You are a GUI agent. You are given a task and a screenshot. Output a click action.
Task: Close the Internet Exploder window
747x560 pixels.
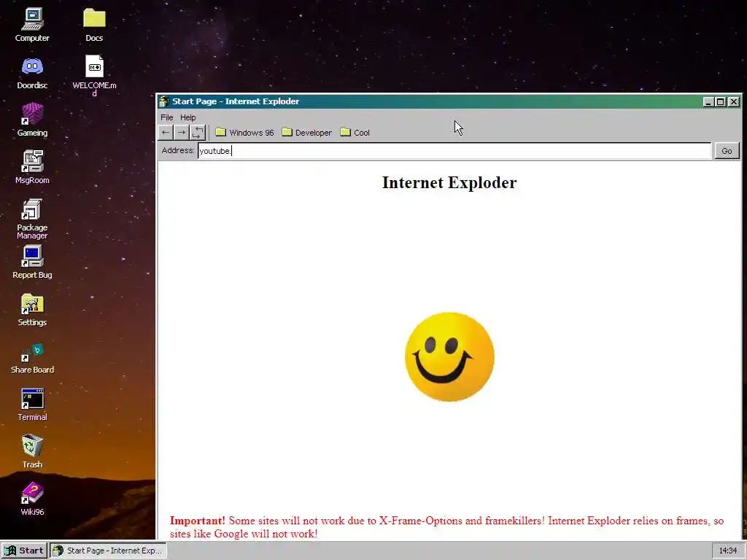734,101
